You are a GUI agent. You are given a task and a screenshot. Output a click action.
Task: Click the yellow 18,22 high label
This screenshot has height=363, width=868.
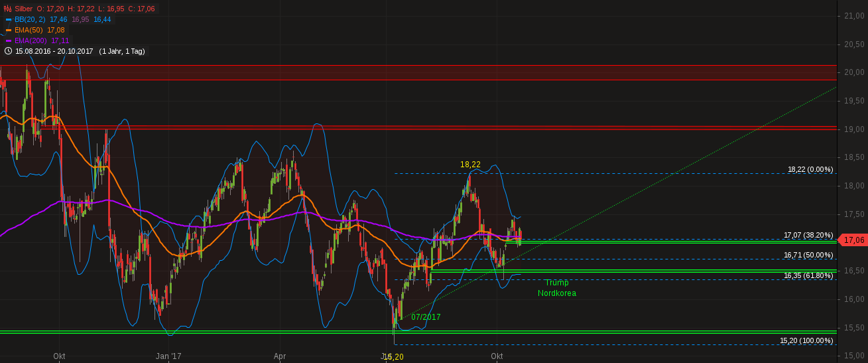pyautogui.click(x=470, y=164)
